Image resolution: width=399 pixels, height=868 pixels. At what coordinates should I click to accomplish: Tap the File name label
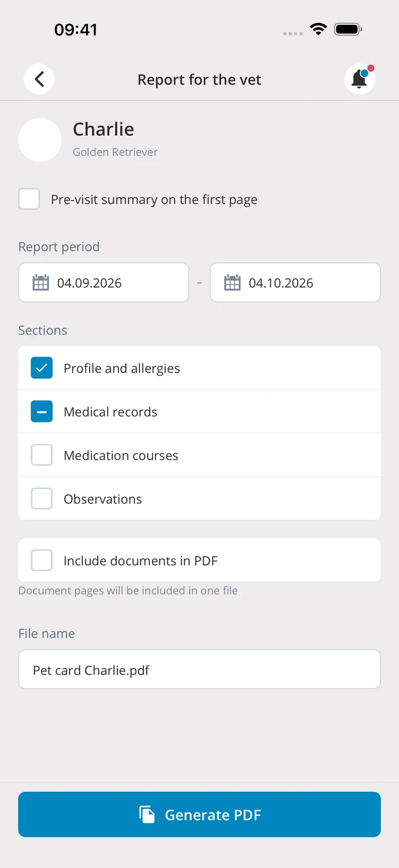pyautogui.click(x=47, y=633)
